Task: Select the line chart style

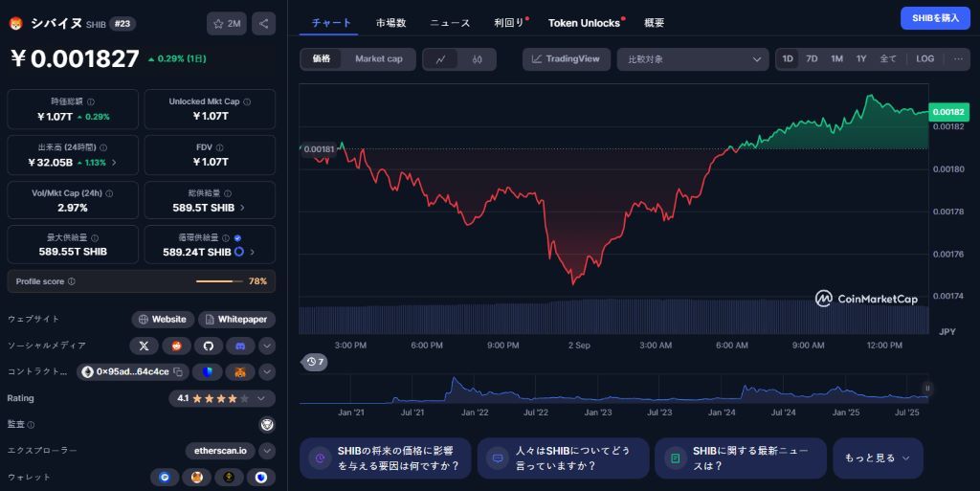Action: 440,59
